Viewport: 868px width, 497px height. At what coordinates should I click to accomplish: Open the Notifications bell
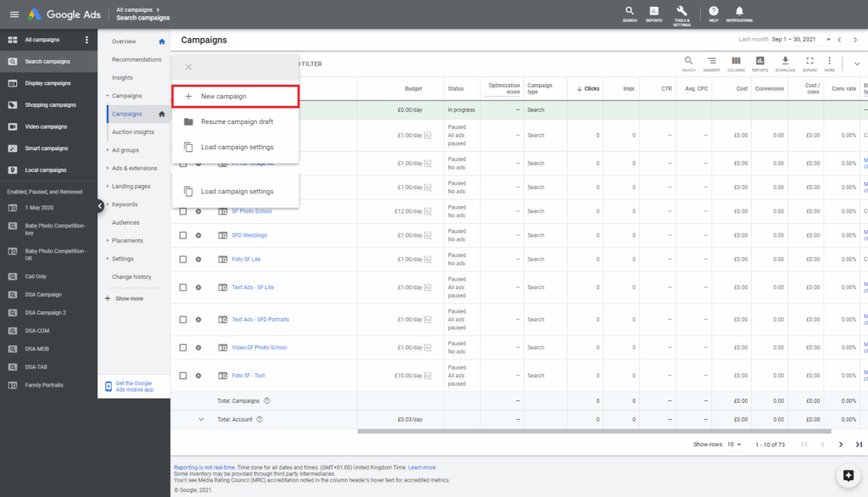(739, 14)
